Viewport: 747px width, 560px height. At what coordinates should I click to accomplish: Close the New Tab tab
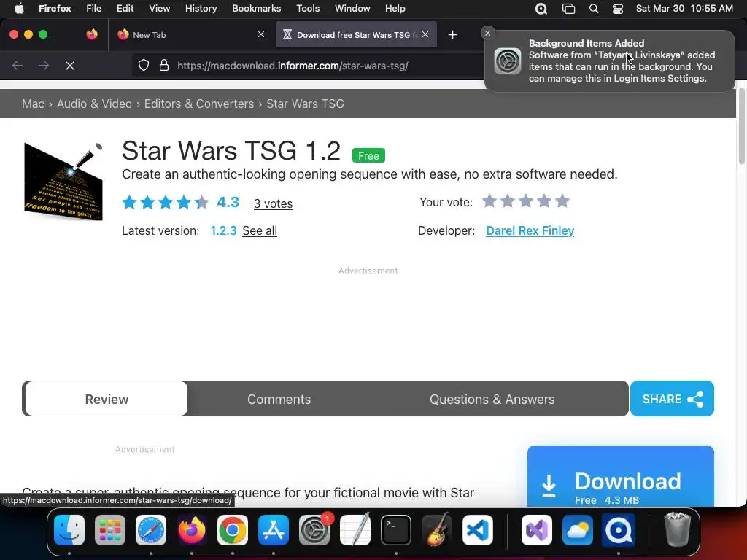[x=260, y=34]
